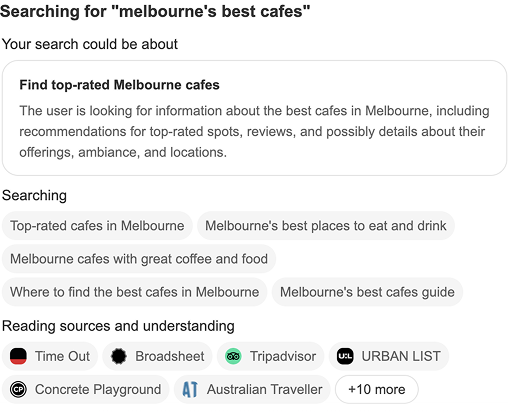
Task: Visit the Australian Traveller source label
Action: 265,389
